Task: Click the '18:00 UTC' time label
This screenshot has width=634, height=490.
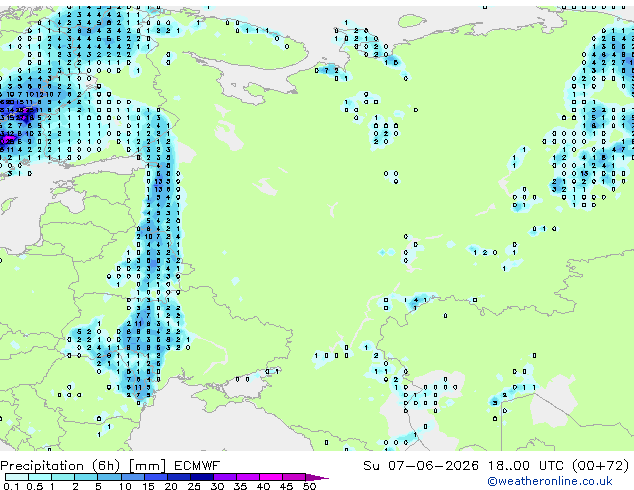Action: (526, 466)
